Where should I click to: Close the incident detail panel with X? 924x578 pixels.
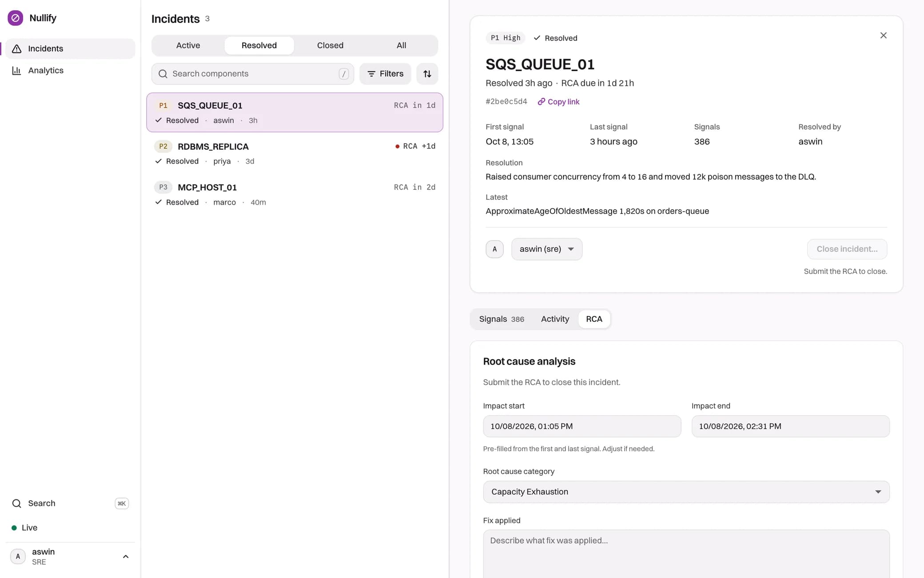pyautogui.click(x=883, y=36)
